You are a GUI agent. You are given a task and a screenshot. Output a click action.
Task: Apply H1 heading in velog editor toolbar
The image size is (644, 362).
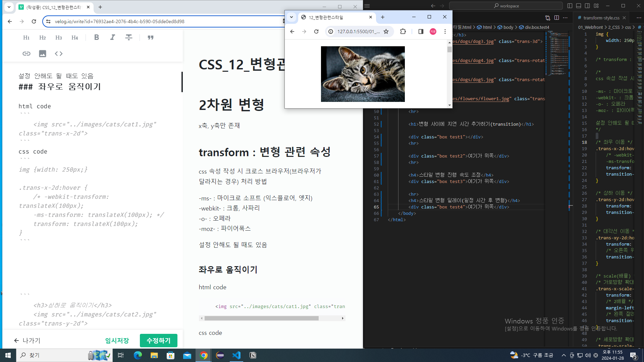click(26, 38)
